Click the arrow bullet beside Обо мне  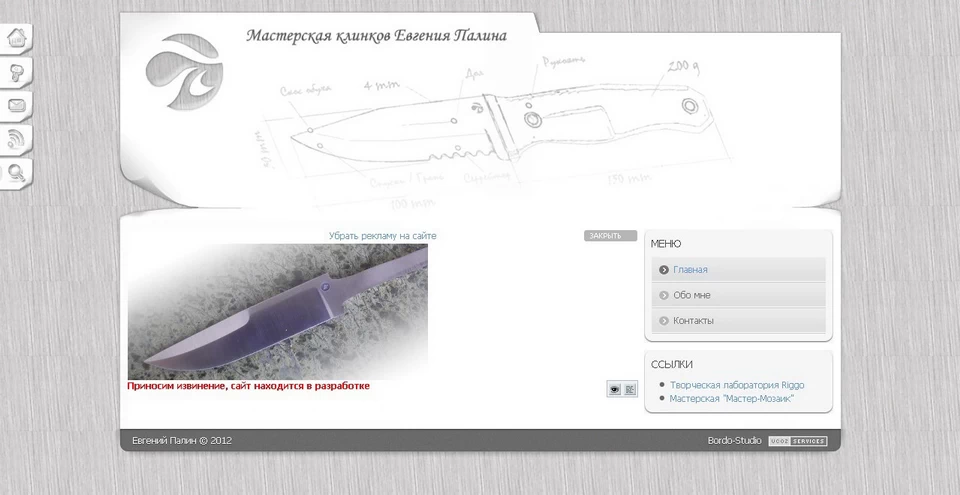(x=664, y=295)
